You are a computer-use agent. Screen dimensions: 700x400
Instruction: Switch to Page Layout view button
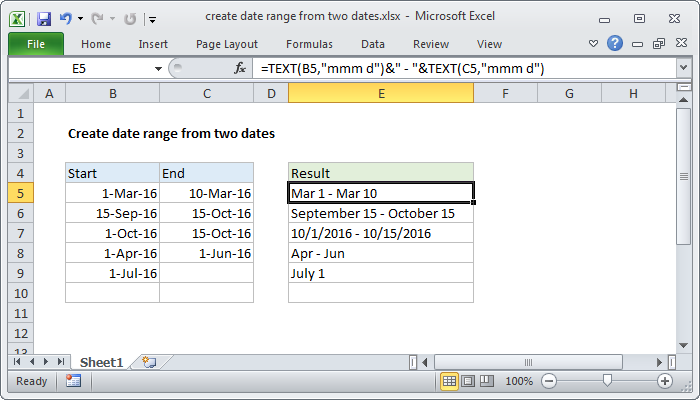468,381
